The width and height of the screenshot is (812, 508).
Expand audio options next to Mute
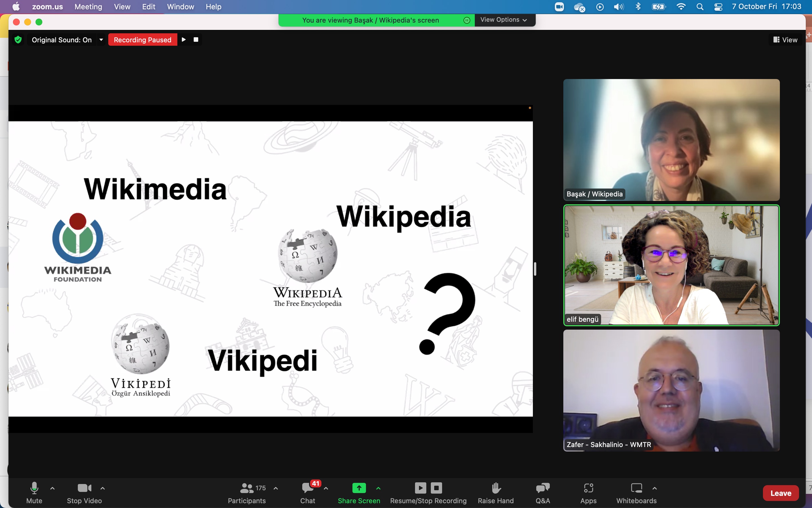(x=52, y=488)
